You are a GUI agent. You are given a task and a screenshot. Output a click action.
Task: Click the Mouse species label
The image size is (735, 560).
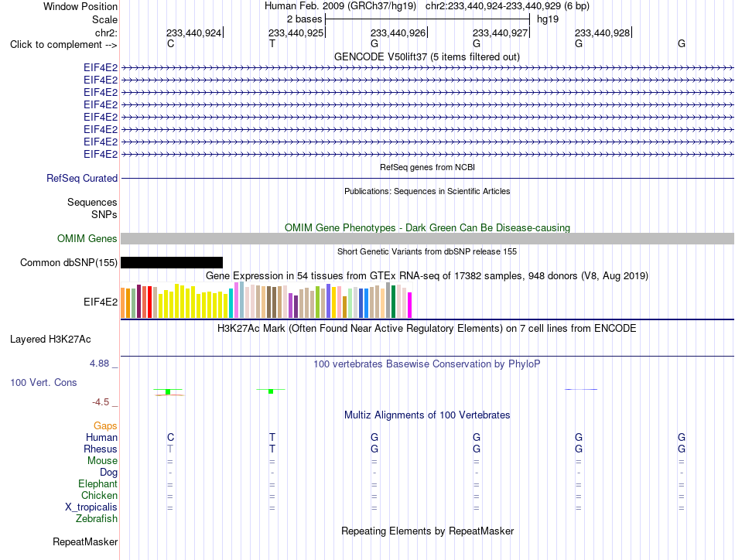coord(102,461)
